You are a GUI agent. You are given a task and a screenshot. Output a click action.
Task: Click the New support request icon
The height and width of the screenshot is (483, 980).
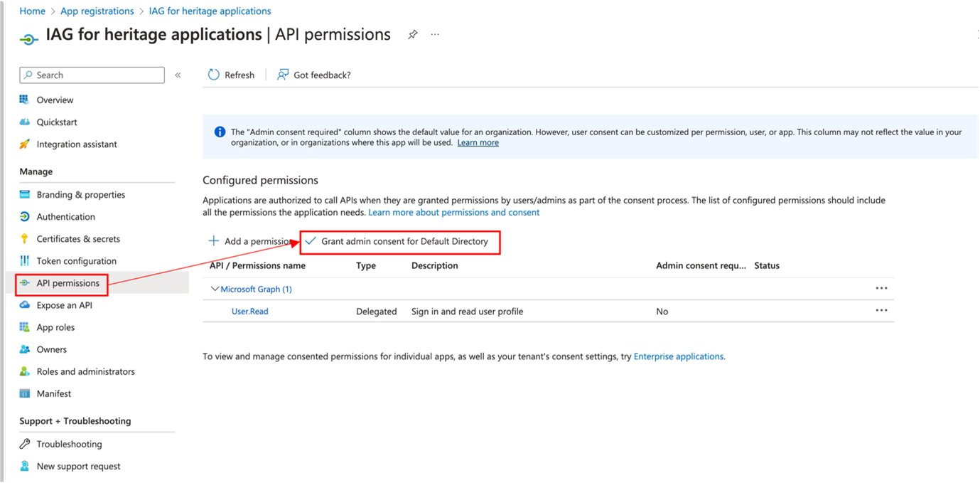tap(24, 466)
